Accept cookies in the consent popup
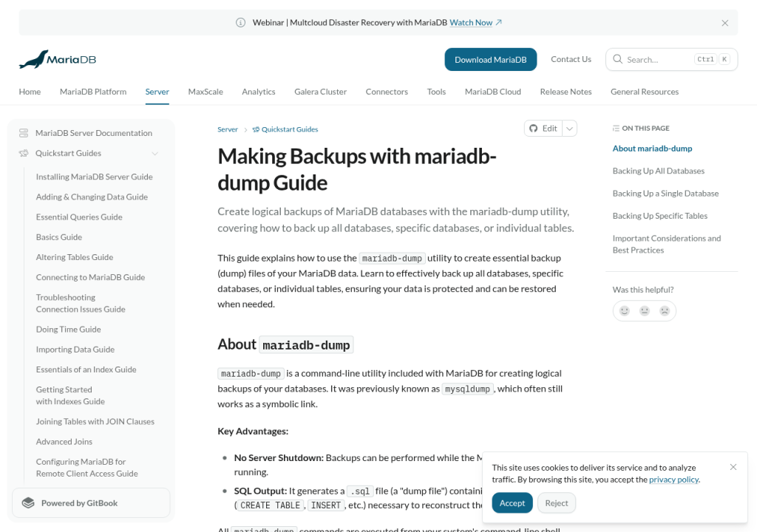 (x=512, y=503)
